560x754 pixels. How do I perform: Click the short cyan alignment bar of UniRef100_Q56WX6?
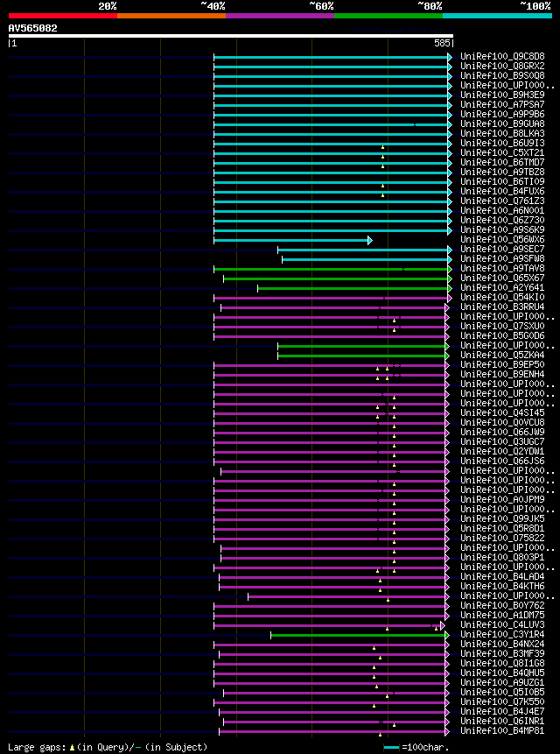(x=293, y=240)
